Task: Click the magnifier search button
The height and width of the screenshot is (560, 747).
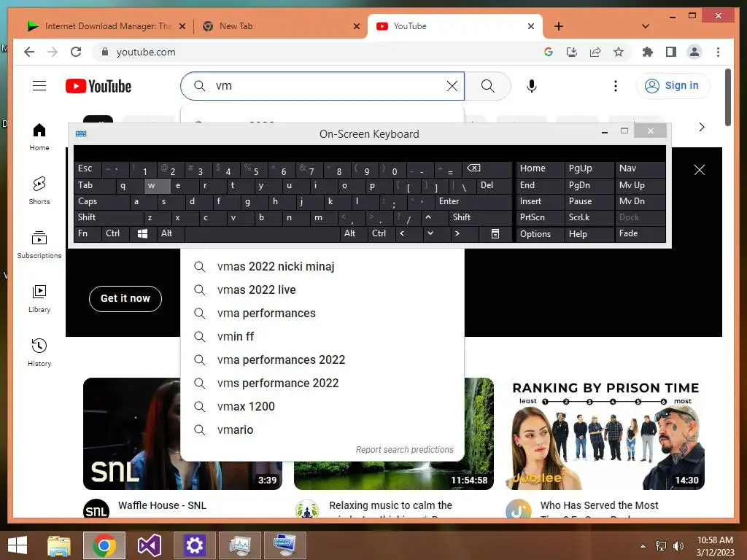Action: [487, 86]
